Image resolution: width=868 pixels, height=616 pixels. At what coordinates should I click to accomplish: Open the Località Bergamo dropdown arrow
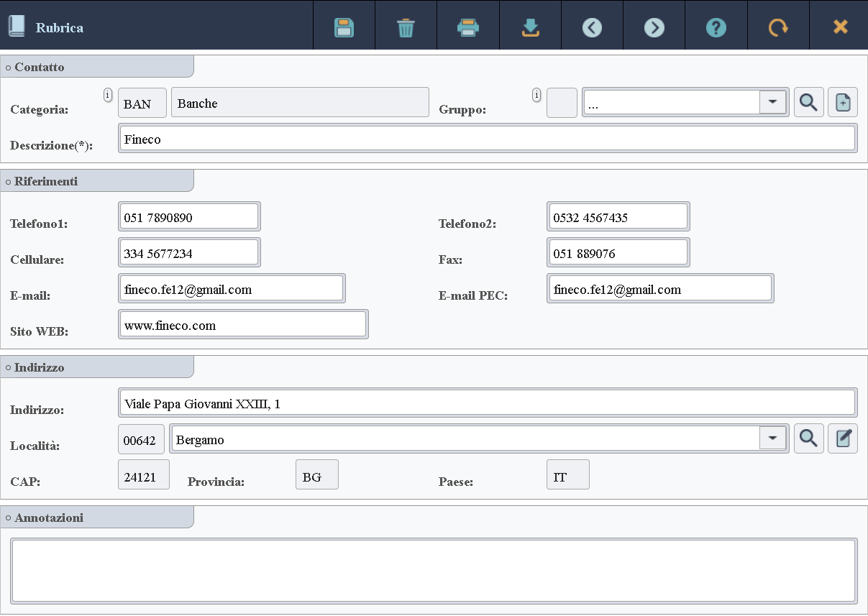click(x=773, y=438)
